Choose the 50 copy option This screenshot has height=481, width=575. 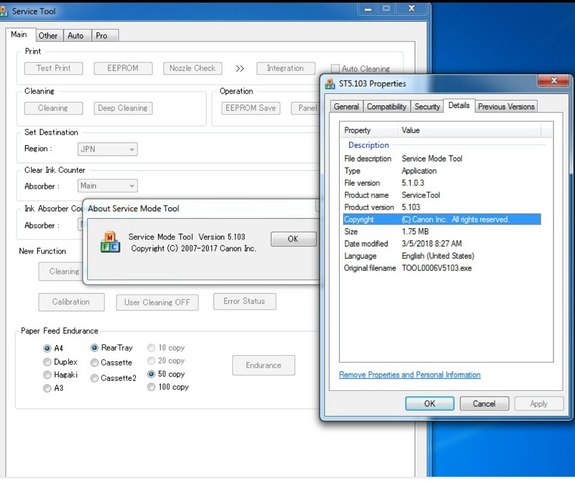coord(151,374)
